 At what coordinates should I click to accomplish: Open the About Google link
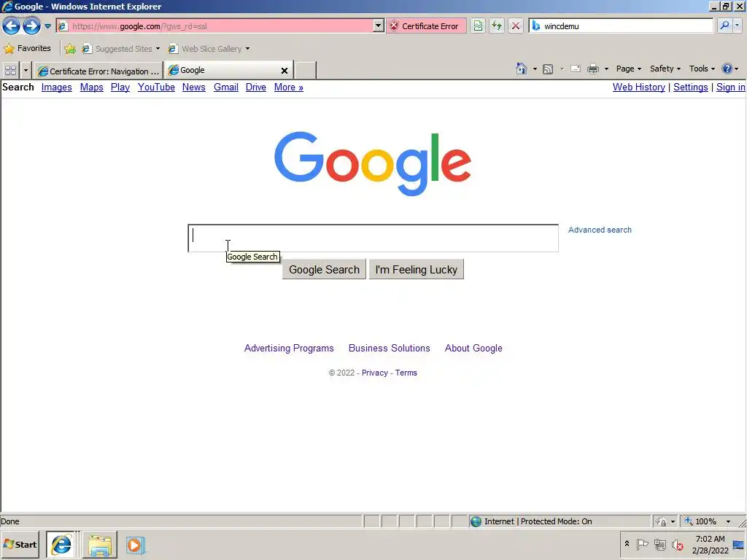pos(473,348)
